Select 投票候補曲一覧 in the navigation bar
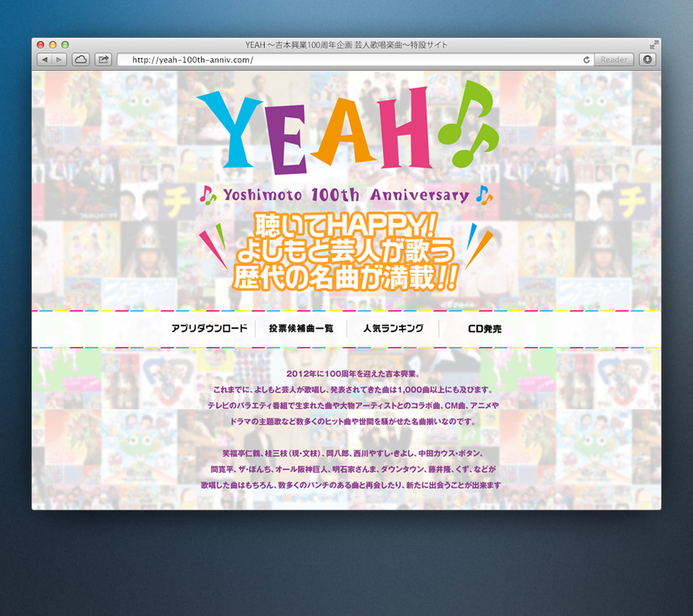This screenshot has width=693, height=616. point(301,329)
